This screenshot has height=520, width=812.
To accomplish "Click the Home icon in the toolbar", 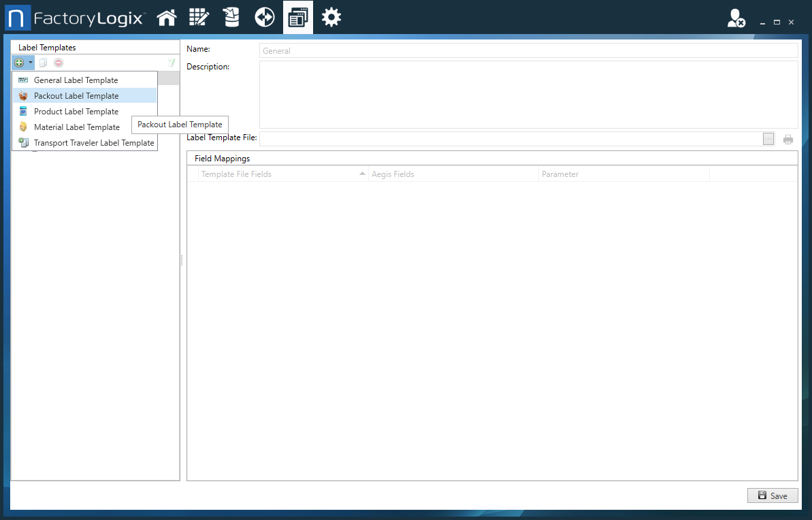I will tap(167, 17).
